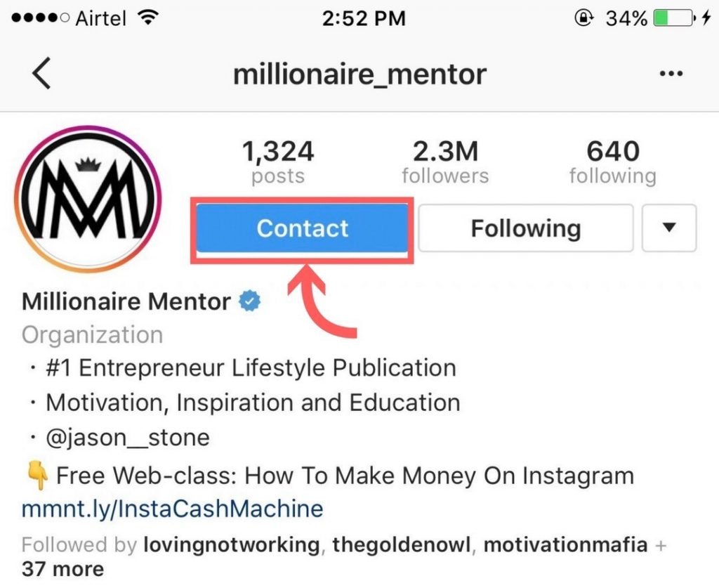
Task: Open the 2.3M followers list
Action: click(x=445, y=162)
